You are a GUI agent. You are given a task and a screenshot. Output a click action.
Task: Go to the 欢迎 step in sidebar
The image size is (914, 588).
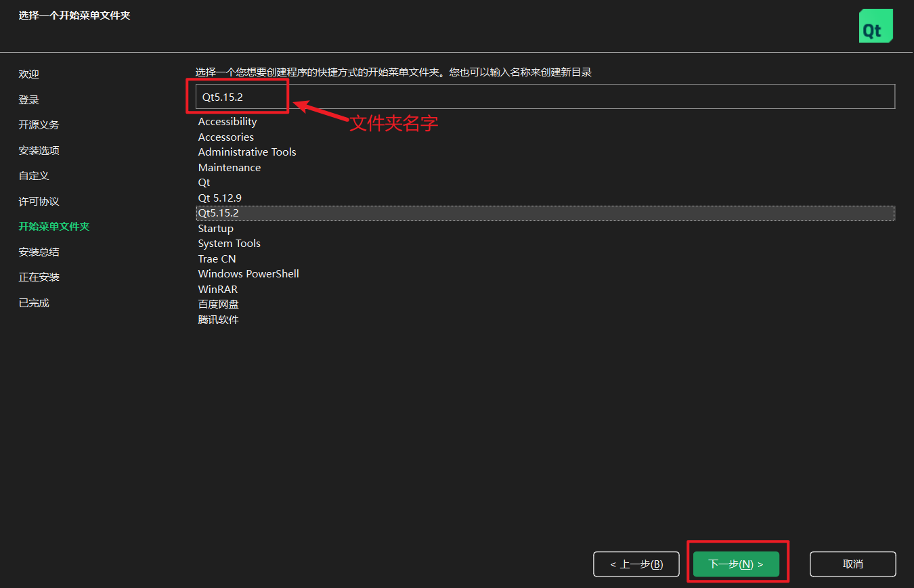(x=29, y=74)
